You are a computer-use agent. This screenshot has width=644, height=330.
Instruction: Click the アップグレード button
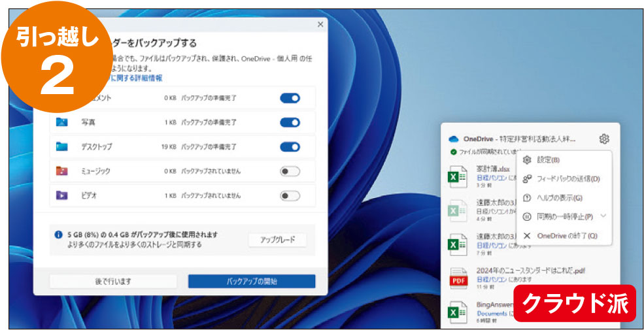coord(277,240)
